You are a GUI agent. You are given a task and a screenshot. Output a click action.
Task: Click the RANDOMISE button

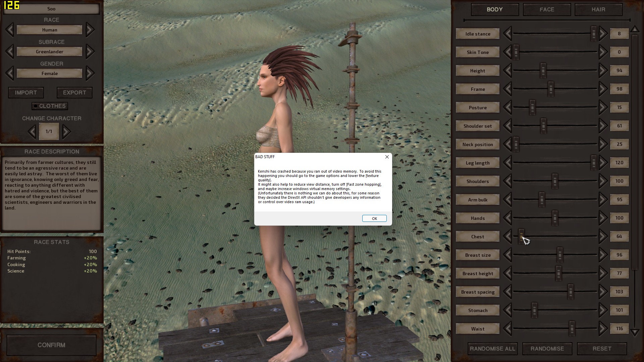click(x=547, y=349)
